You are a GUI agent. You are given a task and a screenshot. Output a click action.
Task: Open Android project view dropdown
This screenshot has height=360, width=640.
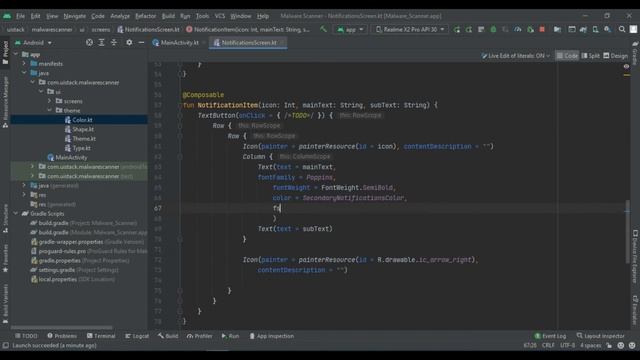[33, 42]
